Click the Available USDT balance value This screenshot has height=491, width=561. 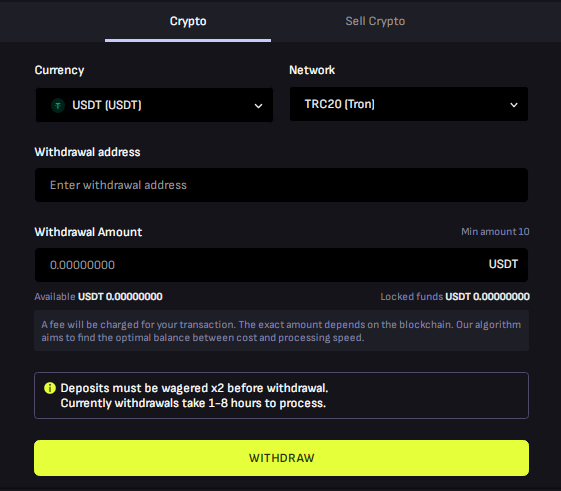pyautogui.click(x=120, y=297)
